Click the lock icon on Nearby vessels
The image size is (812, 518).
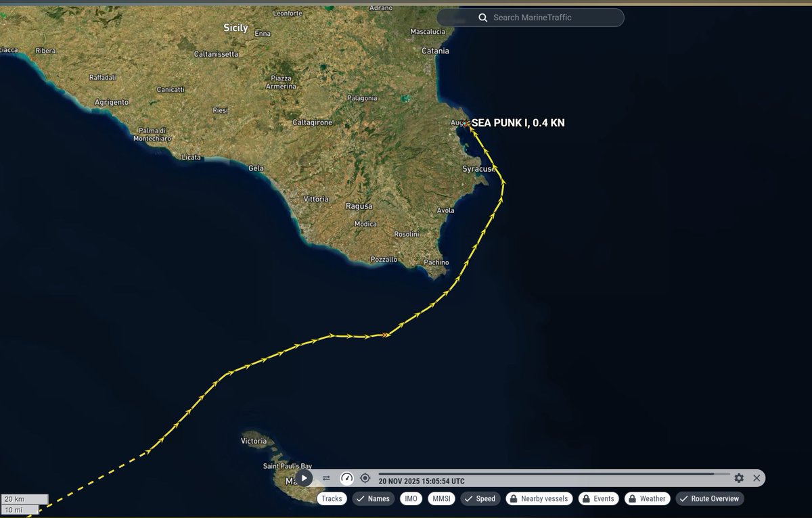(515, 498)
